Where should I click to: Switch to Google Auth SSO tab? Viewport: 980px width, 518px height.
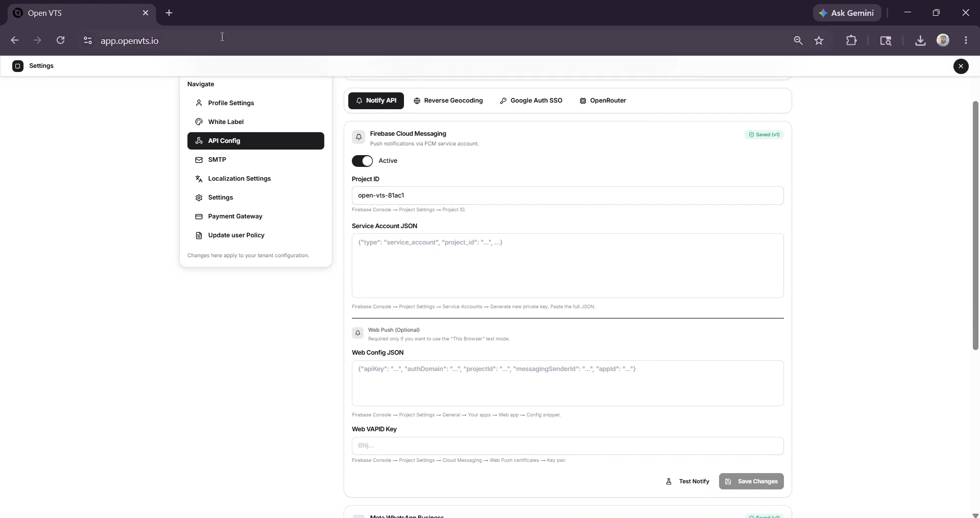531,101
